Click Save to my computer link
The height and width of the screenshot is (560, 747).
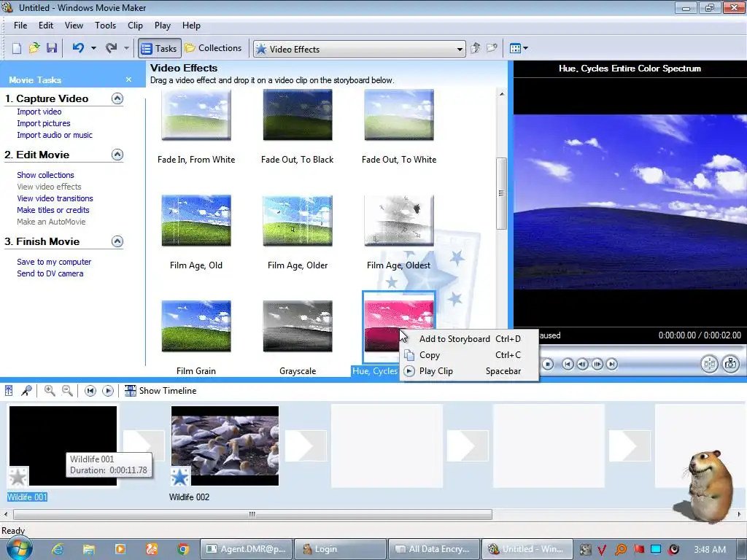[54, 262]
